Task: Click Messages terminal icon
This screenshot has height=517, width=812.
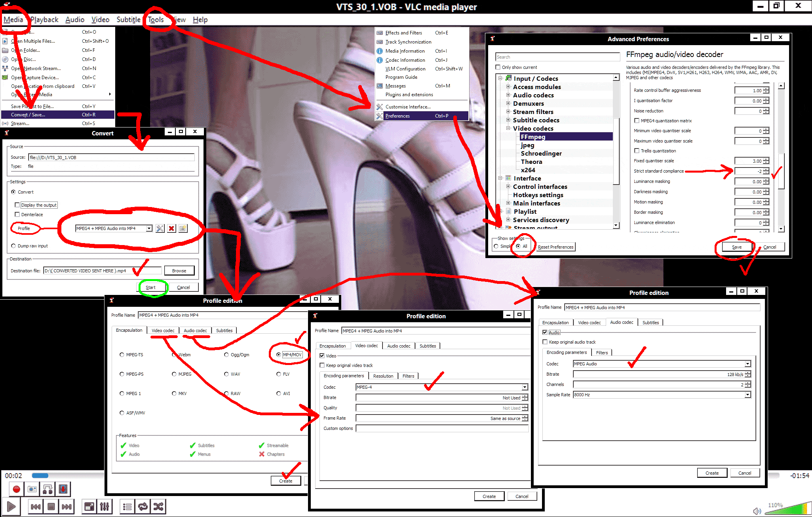Action: tap(380, 86)
